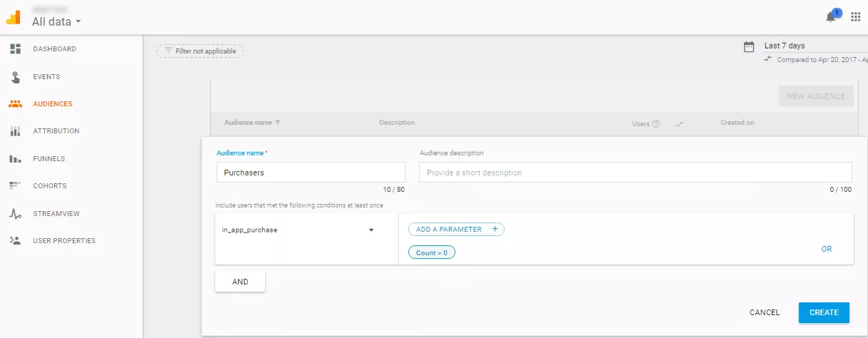
Task: Click the Filter not applicable chip
Action: [x=200, y=51]
